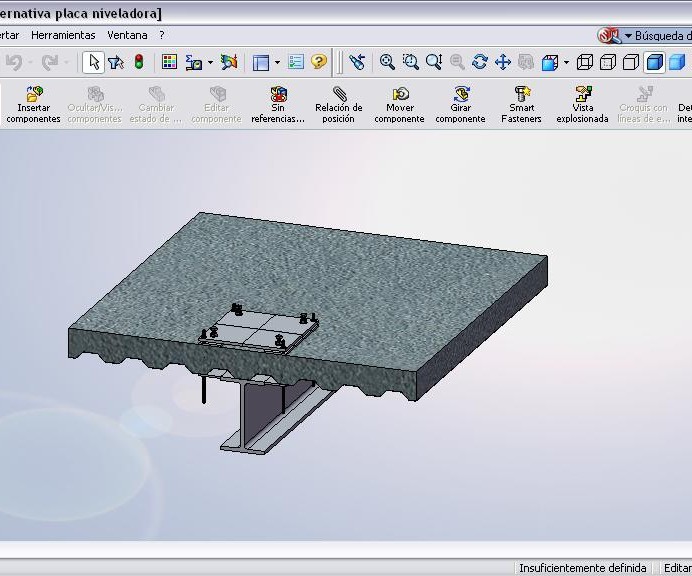Launch the Smart Fasteners tool

(x=521, y=104)
